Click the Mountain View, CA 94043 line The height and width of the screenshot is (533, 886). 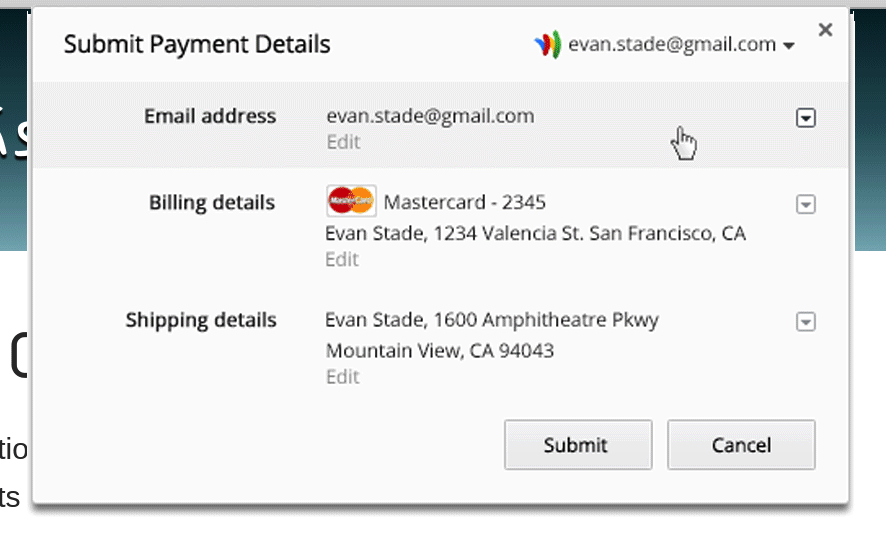coord(440,351)
